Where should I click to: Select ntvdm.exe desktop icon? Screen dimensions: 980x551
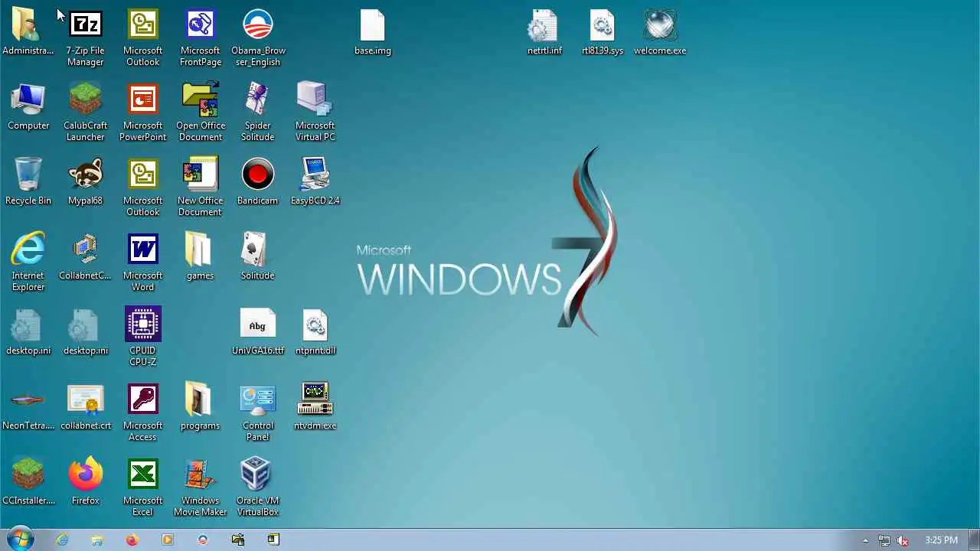point(315,407)
